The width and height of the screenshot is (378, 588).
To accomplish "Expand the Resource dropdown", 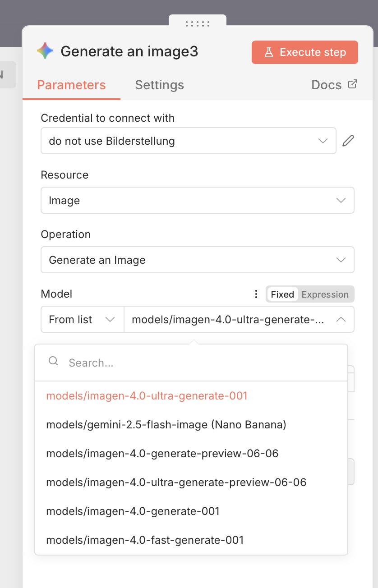I will tap(197, 201).
